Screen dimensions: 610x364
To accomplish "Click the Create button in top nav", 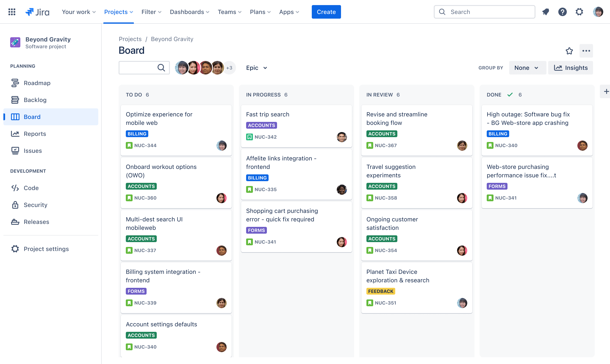I will [x=326, y=12].
